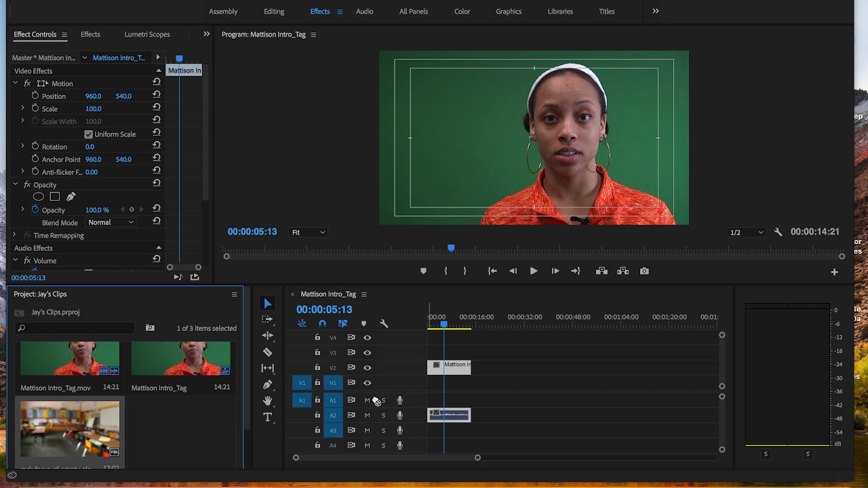Select the Razor tool
The image size is (868, 488).
(x=267, y=352)
